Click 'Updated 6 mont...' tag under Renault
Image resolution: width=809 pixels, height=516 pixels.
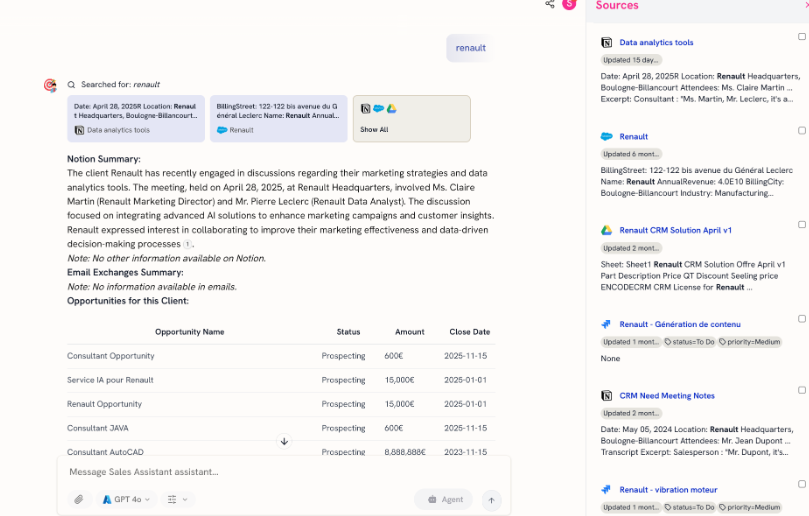coord(631,154)
